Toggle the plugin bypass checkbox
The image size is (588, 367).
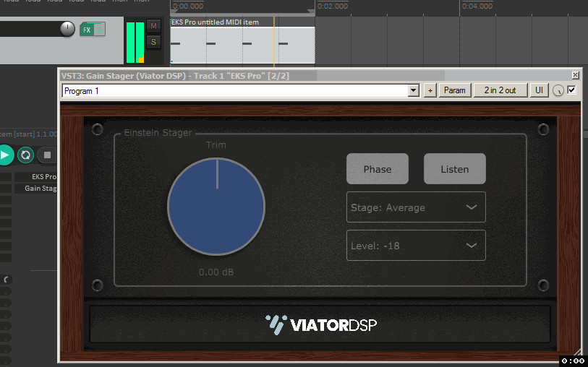pyautogui.click(x=571, y=90)
